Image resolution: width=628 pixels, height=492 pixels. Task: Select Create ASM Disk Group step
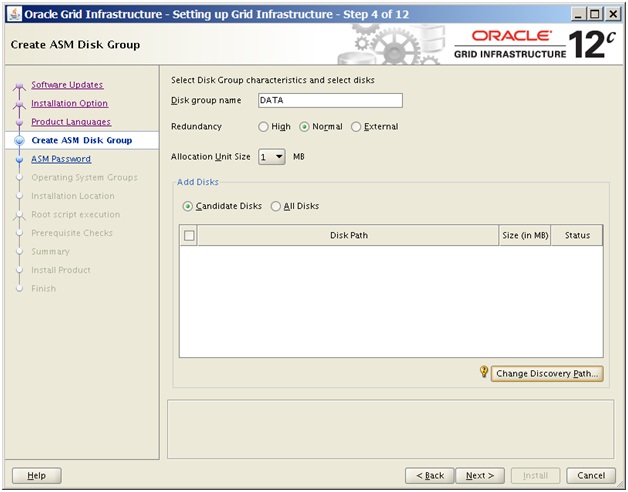[x=82, y=140]
